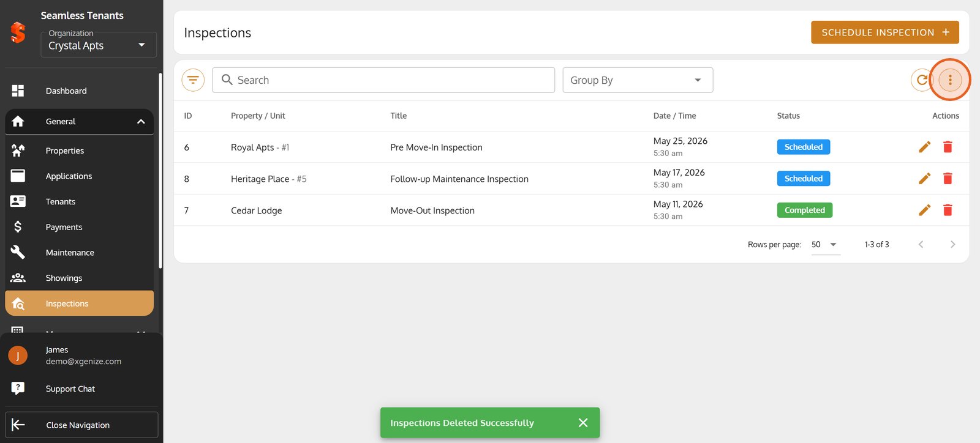Refresh the inspections list
Viewport: 980px width, 443px height.
tap(921, 80)
